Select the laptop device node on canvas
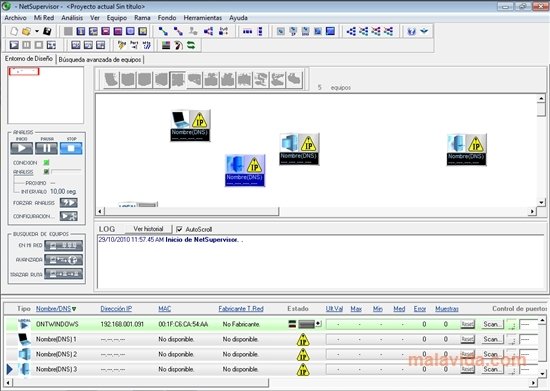 (x=190, y=126)
